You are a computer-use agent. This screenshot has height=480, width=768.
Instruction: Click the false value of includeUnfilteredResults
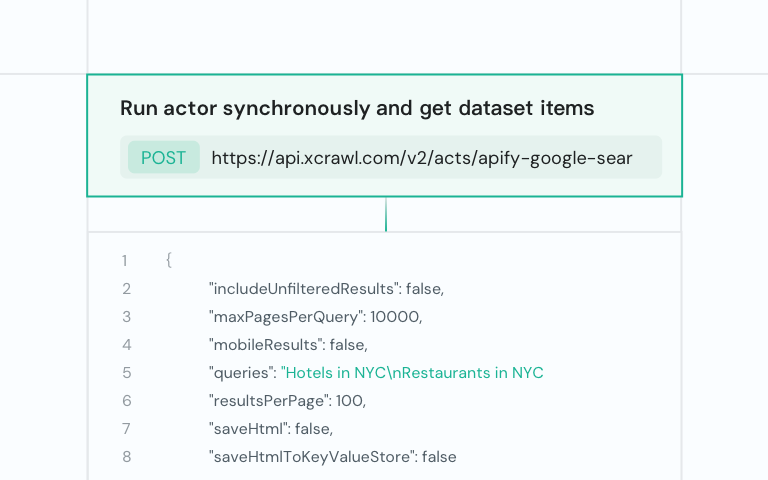pos(424,289)
